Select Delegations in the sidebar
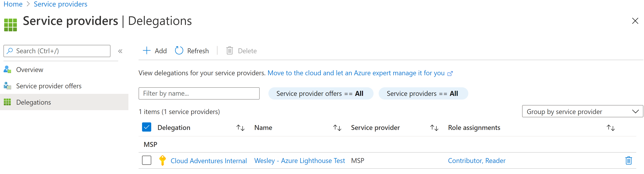644x174 pixels. tap(64, 102)
